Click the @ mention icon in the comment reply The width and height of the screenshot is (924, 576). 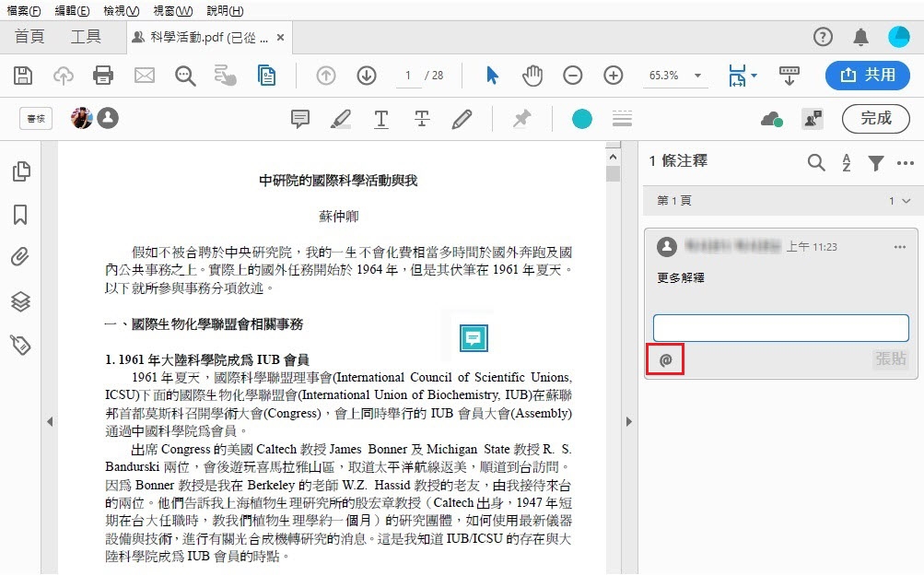click(x=665, y=359)
